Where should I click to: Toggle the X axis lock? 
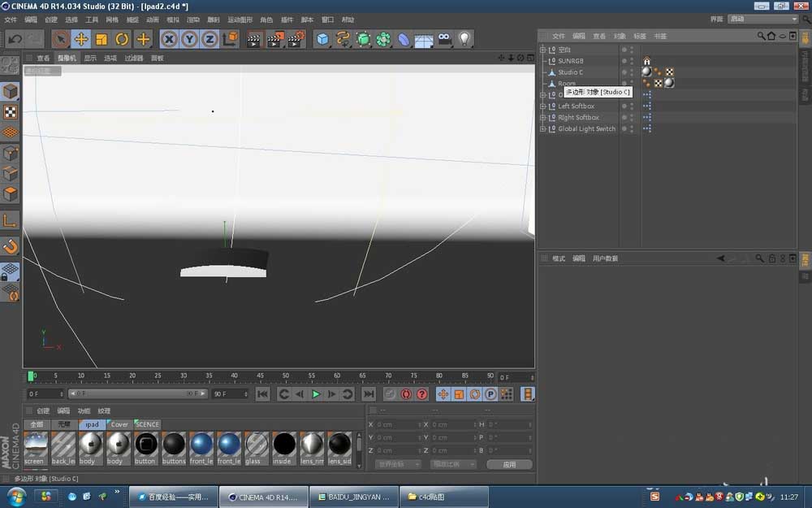click(169, 38)
